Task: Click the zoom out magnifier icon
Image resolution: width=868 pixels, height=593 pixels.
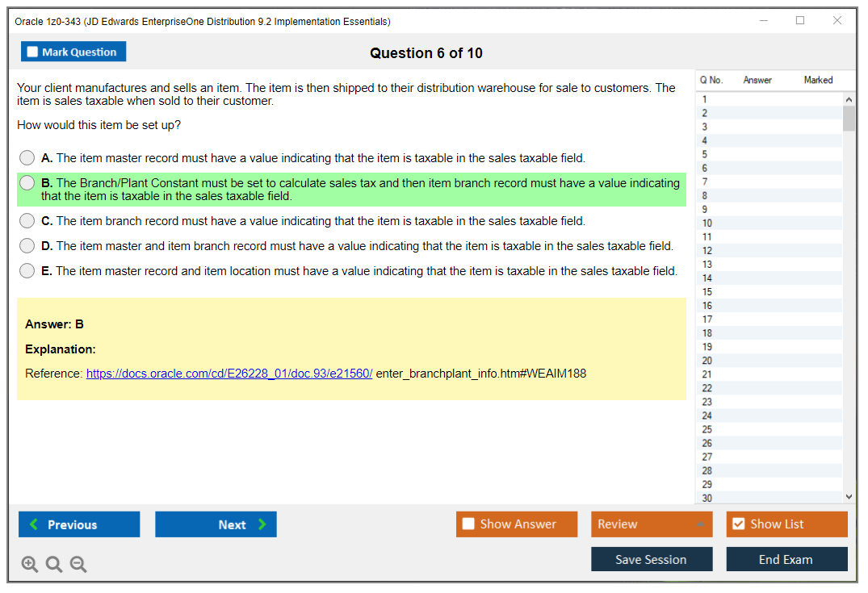Action: [x=78, y=565]
